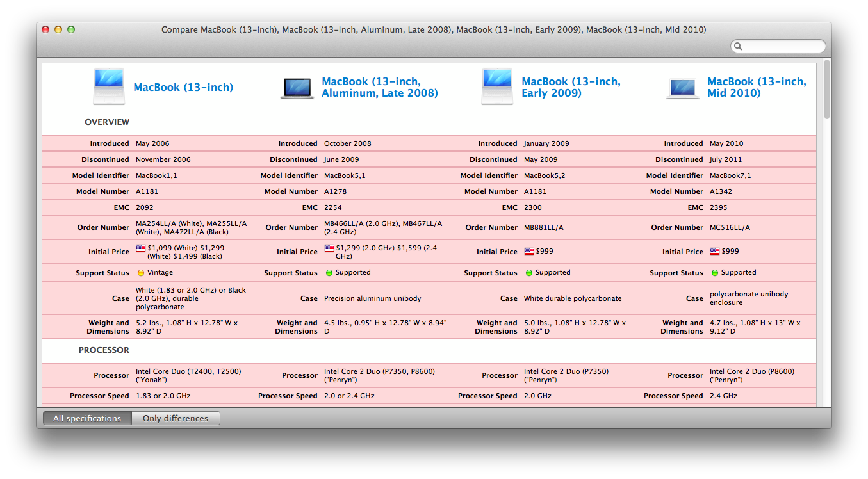Click green Supported indicator for Mid 2010 model
The width and height of the screenshot is (868, 479).
(x=714, y=273)
